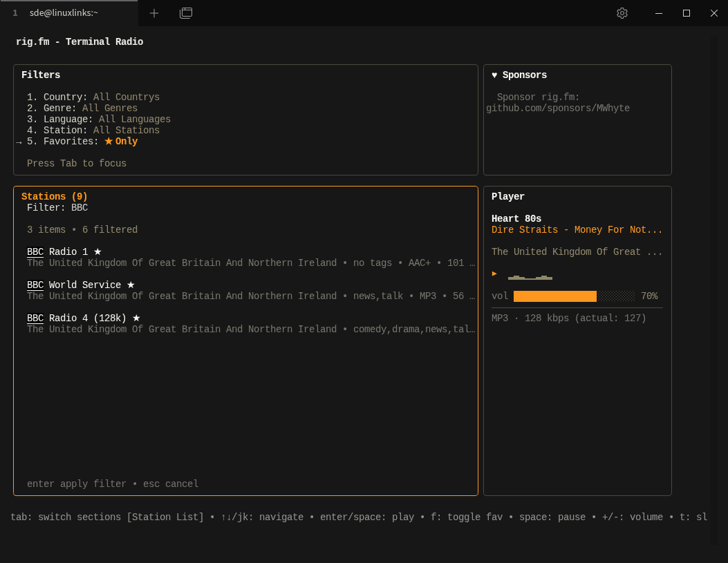Open the Country filter All Countrys
This screenshot has width=728, height=563.
[126, 97]
